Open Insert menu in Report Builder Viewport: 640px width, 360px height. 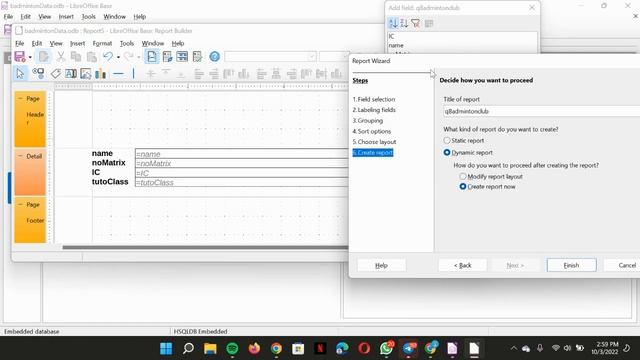[77, 43]
